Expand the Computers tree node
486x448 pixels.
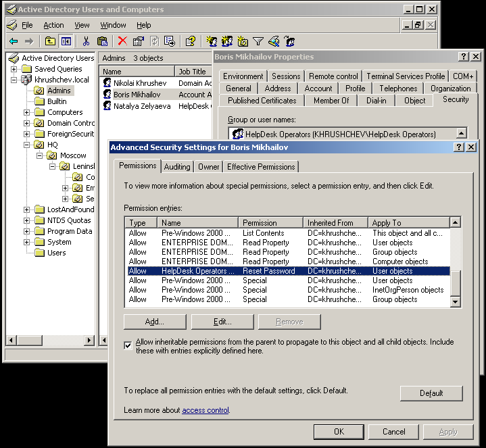click(x=26, y=112)
